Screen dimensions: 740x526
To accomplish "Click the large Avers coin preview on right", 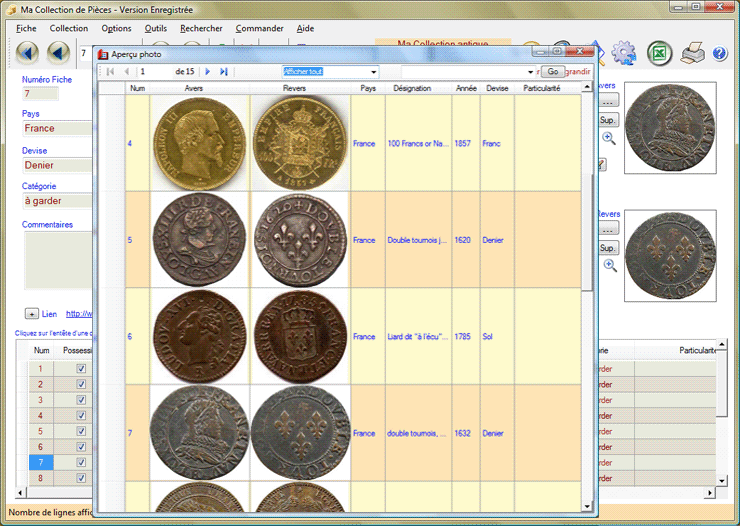I will (x=670, y=128).
